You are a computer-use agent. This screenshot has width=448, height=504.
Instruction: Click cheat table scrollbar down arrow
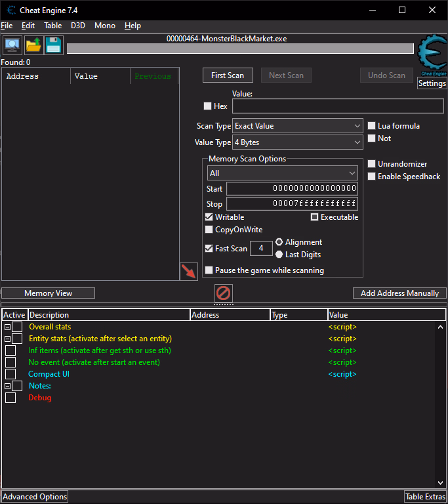pyautogui.click(x=440, y=483)
